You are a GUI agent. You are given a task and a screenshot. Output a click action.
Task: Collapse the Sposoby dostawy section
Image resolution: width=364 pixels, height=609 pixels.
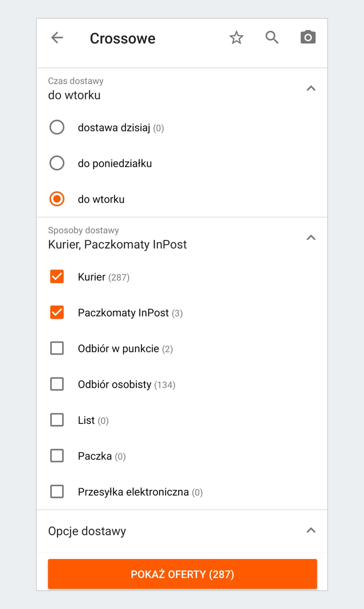tap(311, 238)
